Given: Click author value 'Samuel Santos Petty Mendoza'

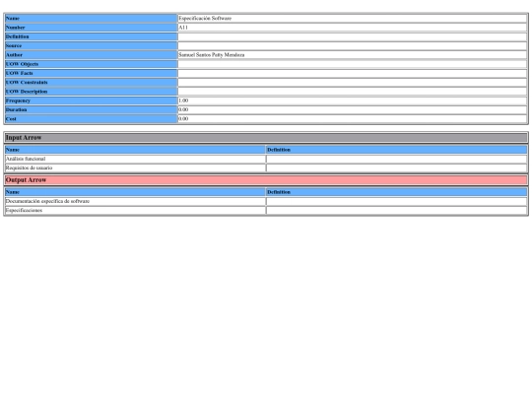Looking at the screenshot, I should pyautogui.click(x=212, y=55).
